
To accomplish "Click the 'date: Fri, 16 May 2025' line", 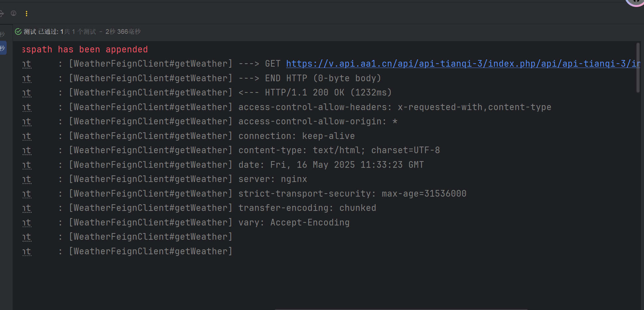I will [331, 165].
